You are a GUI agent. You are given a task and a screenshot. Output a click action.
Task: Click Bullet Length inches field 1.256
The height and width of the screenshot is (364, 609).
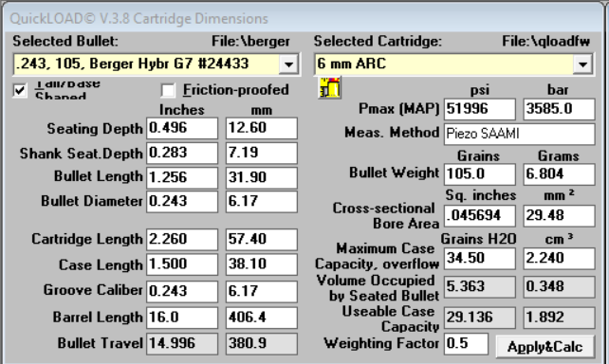point(182,177)
